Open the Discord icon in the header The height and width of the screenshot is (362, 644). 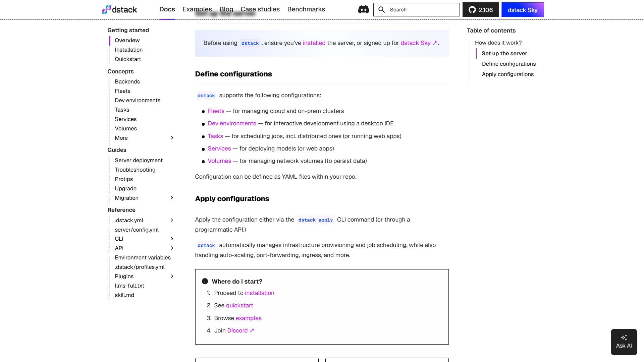[x=363, y=9]
